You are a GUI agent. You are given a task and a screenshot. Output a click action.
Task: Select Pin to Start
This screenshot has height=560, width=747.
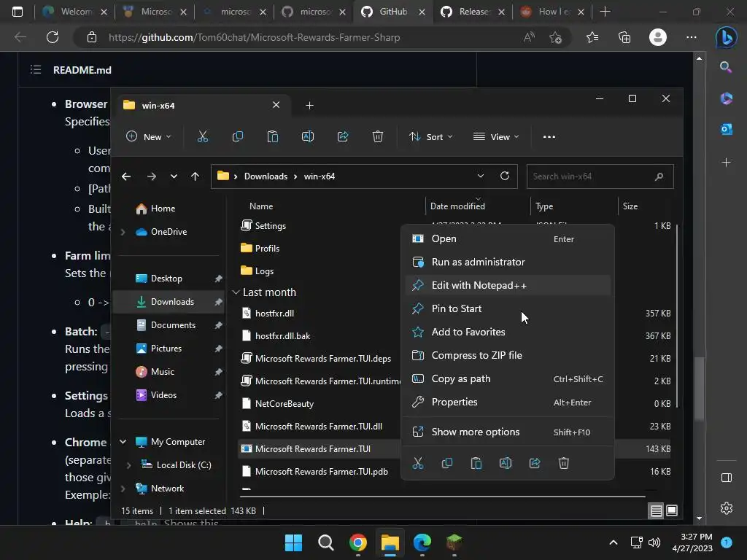pos(508,308)
